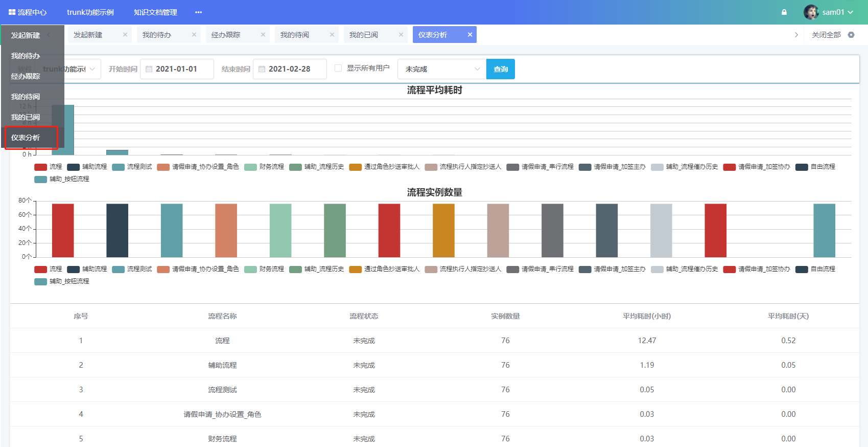The image size is (868, 447).
Task: Click the 流程名称 column header
Action: pos(222,317)
